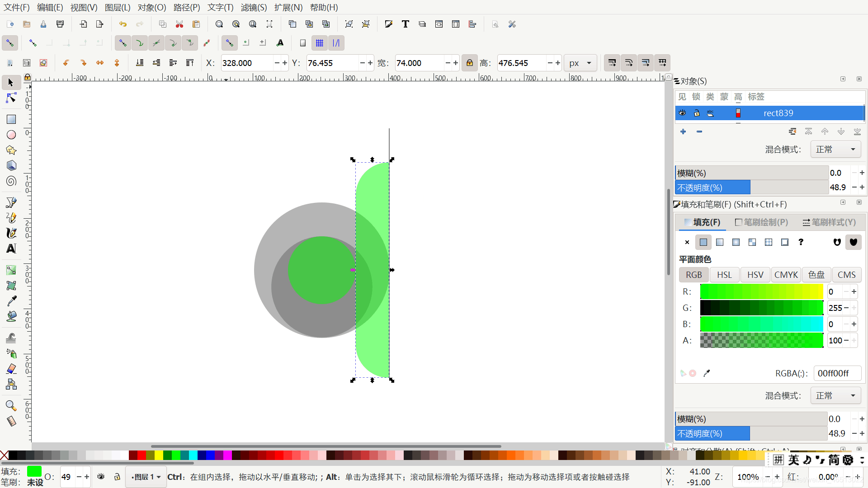Select the Zoom magnifier tool
This screenshot has height=488, width=868.
pyautogui.click(x=11, y=405)
